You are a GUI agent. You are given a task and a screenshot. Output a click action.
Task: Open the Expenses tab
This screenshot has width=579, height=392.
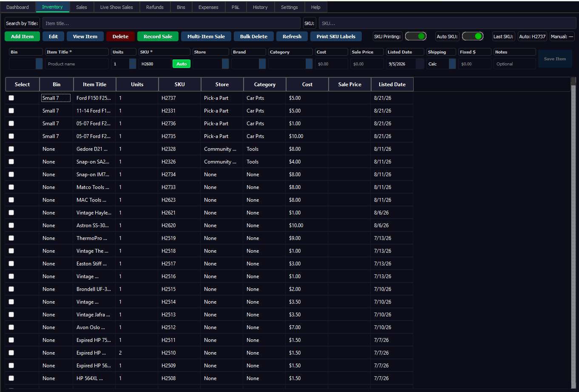point(208,7)
